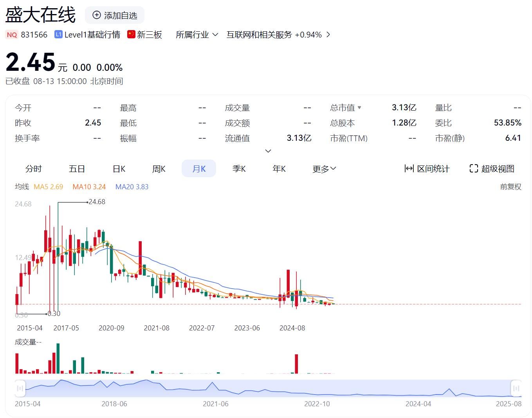The image size is (532, 418).
Task: Select the 月K chart tab
Action: [x=199, y=169]
